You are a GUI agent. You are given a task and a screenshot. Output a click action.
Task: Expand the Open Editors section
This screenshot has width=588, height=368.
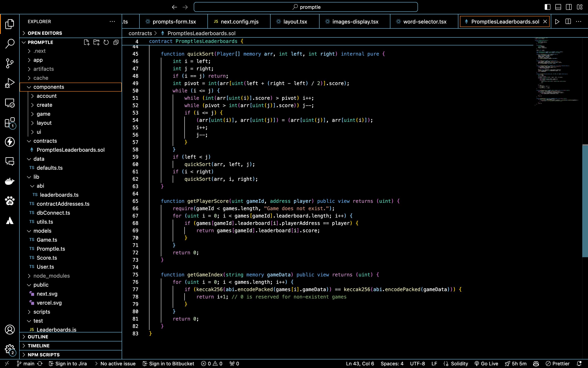click(71, 33)
